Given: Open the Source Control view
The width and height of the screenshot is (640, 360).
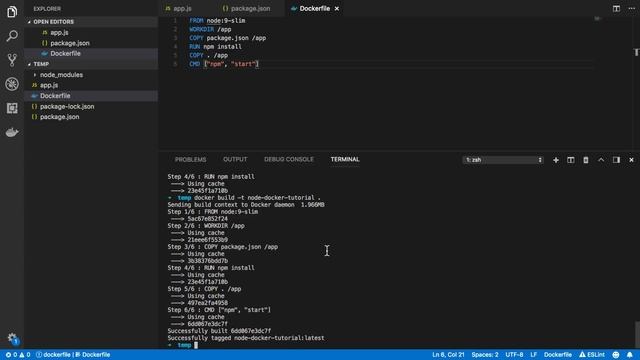Looking at the screenshot, I should 12,60.
